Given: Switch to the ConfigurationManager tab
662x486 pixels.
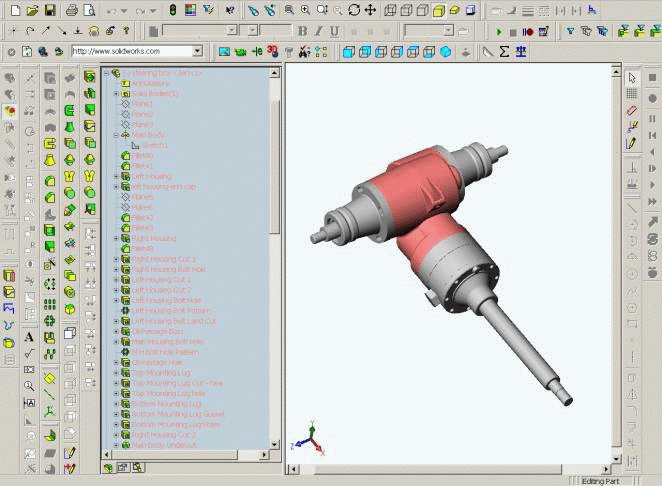Looking at the screenshot, I should tap(138, 467).
